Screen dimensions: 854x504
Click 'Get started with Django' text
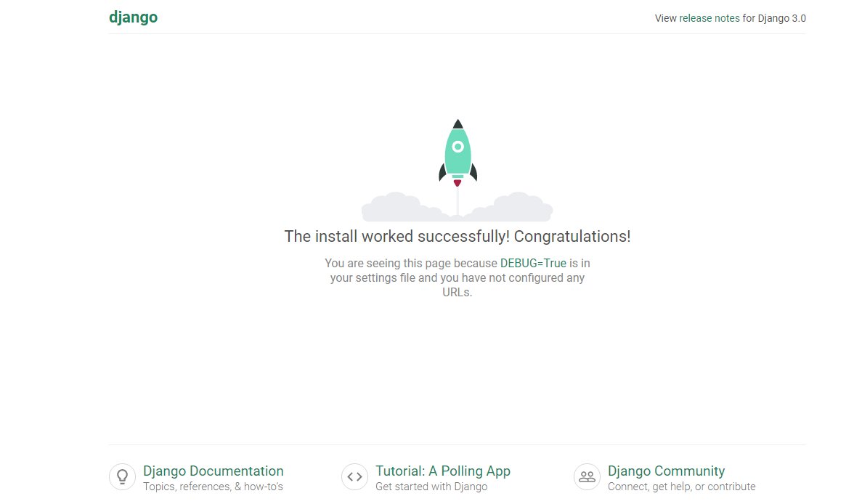(431, 487)
